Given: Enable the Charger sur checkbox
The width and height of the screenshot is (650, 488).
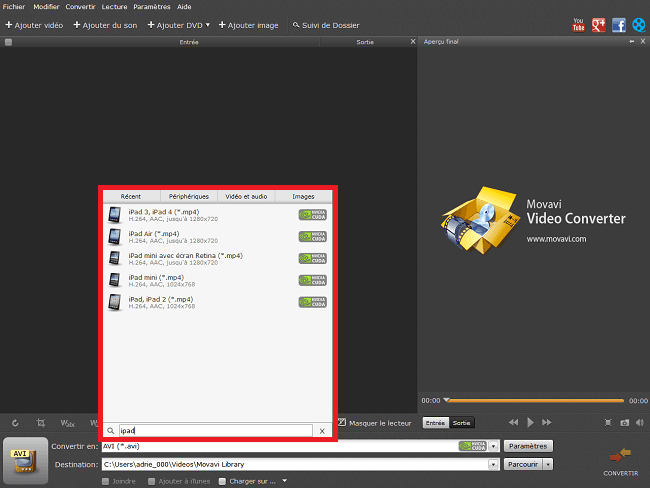Looking at the screenshot, I should 222,481.
